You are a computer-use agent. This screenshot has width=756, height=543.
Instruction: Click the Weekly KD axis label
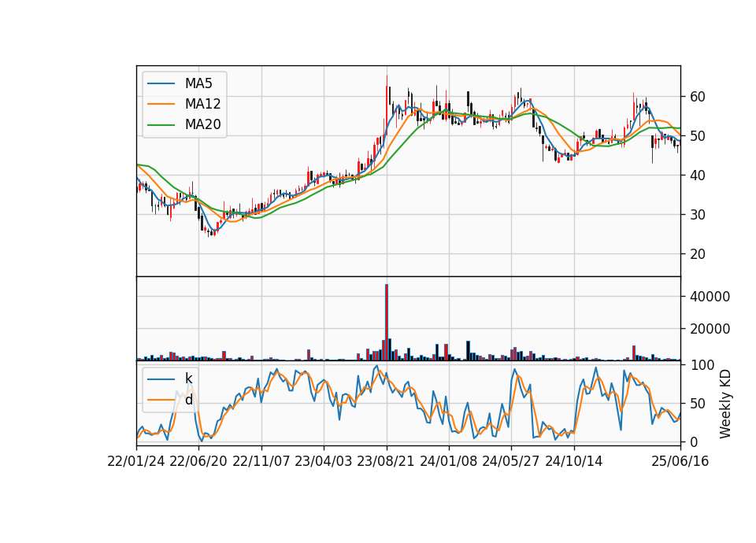(x=725, y=404)
